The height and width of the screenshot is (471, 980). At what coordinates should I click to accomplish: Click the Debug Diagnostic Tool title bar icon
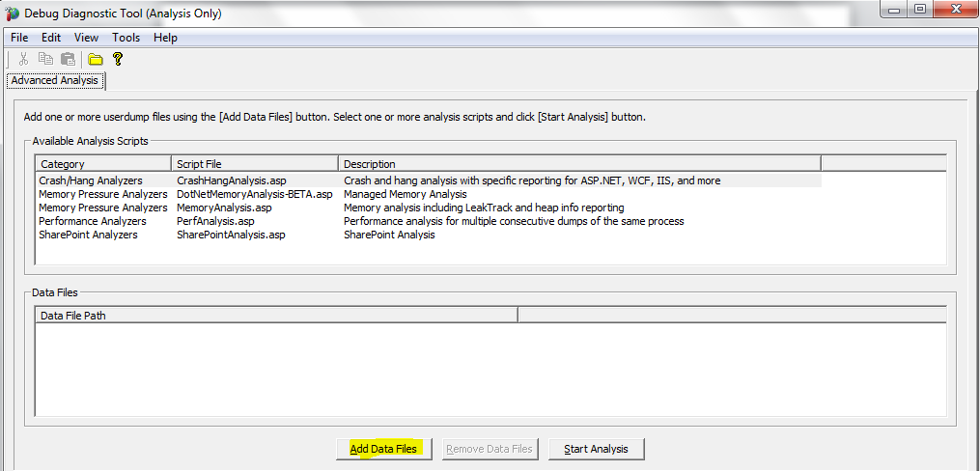tap(13, 14)
